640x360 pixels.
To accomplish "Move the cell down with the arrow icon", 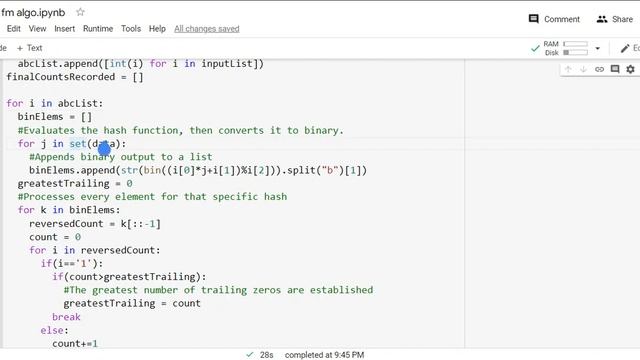I will tap(583, 69).
